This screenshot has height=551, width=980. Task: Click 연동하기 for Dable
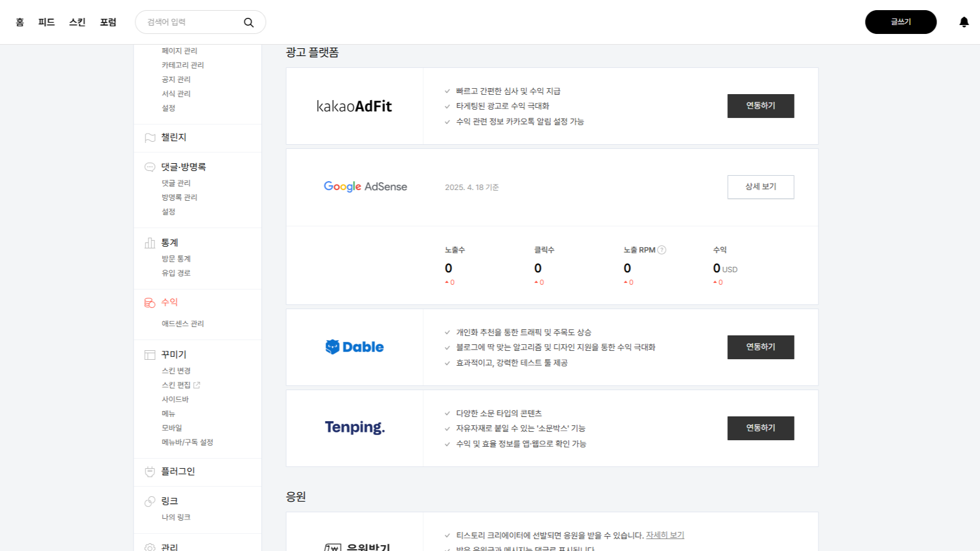[x=761, y=347]
